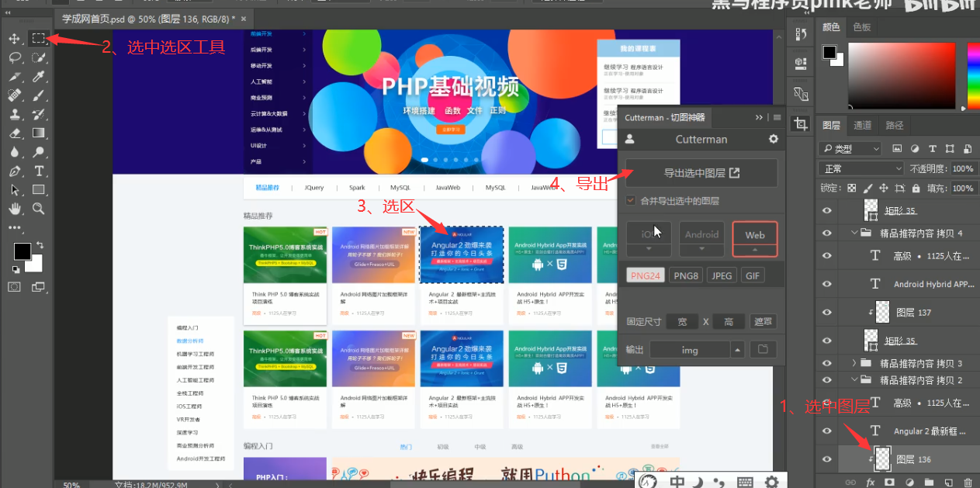Viewport: 980px width, 488px height.
Task: Expand the 精品推荐内容 拷贝 3 group
Action: [x=854, y=363]
